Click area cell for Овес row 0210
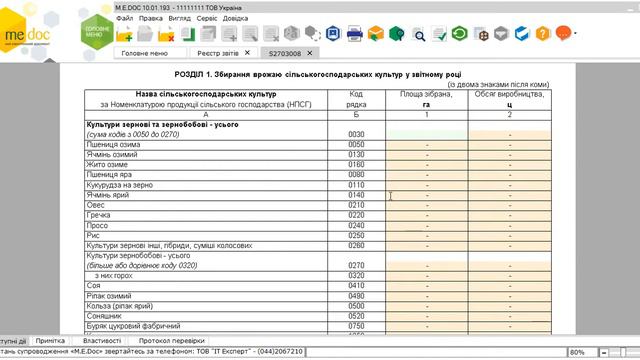 (x=427, y=205)
